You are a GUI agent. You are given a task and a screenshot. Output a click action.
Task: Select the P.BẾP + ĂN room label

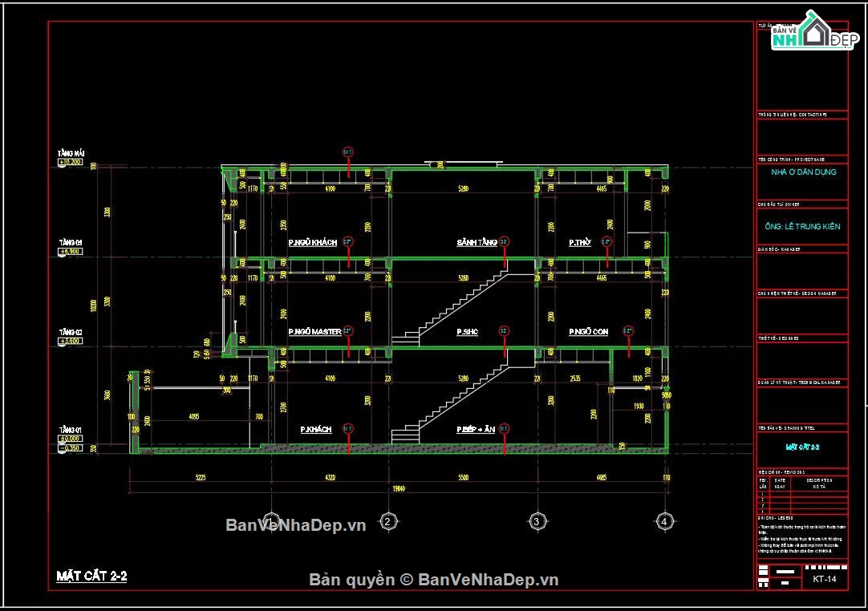point(476,430)
